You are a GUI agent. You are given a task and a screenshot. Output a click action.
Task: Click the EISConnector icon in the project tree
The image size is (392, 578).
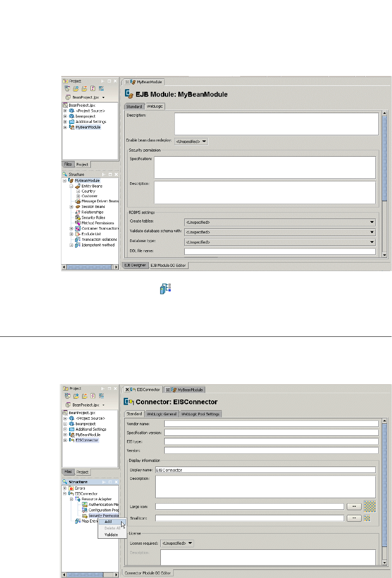coord(72,440)
